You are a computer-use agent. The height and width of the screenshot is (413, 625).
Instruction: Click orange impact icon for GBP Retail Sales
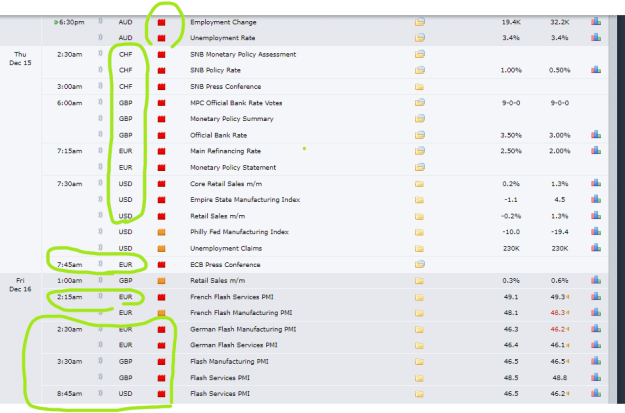pyautogui.click(x=161, y=281)
